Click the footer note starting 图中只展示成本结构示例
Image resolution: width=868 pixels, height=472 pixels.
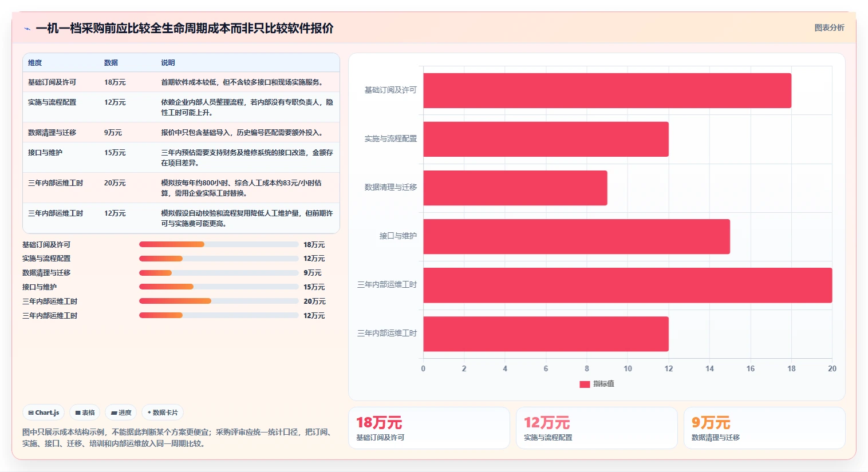pos(177,438)
